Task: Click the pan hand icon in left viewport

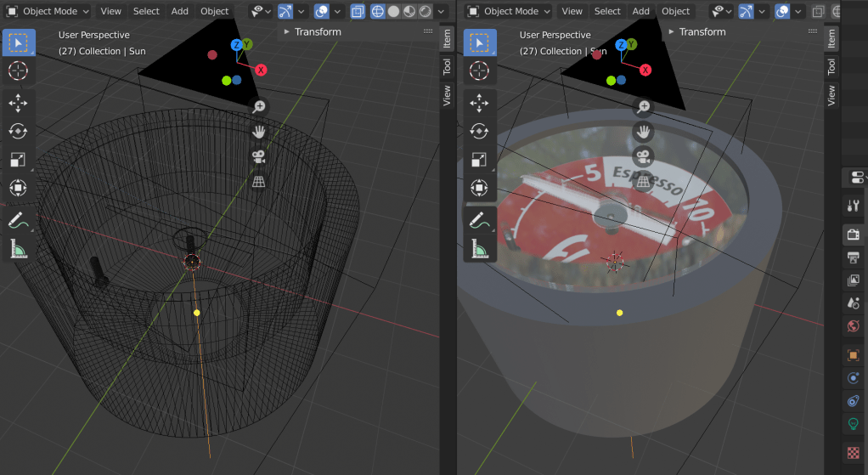Action: pyautogui.click(x=258, y=132)
